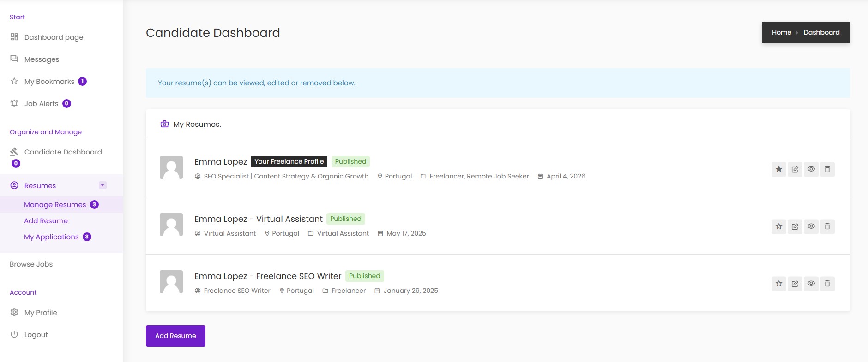Image resolution: width=868 pixels, height=362 pixels.
Task: Click the Add Resume purple button
Action: pos(175,336)
